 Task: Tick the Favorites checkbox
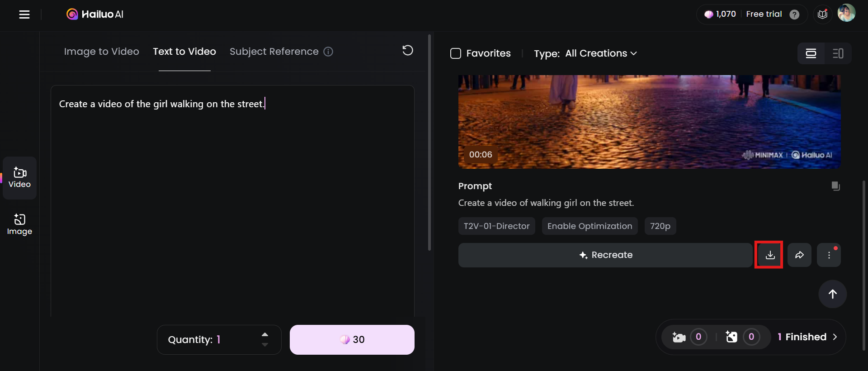(456, 53)
